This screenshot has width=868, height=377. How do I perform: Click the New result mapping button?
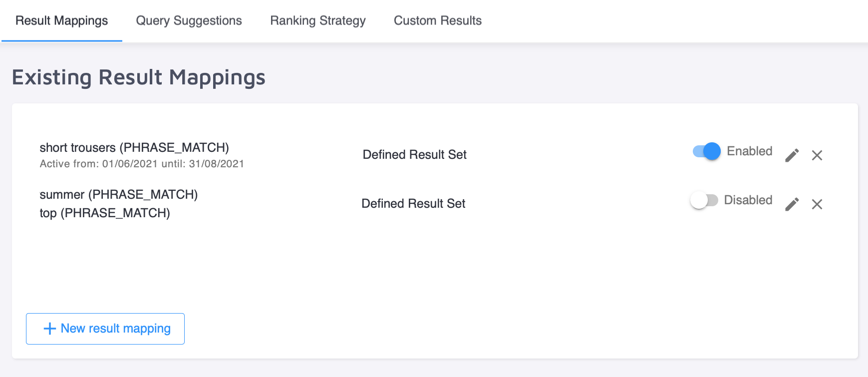tap(105, 328)
